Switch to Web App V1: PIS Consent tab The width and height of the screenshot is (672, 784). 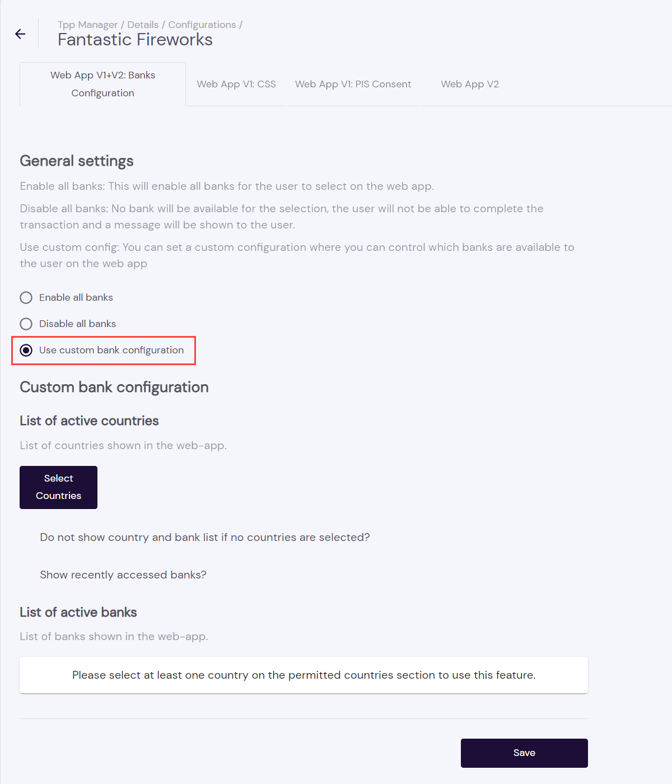[353, 84]
